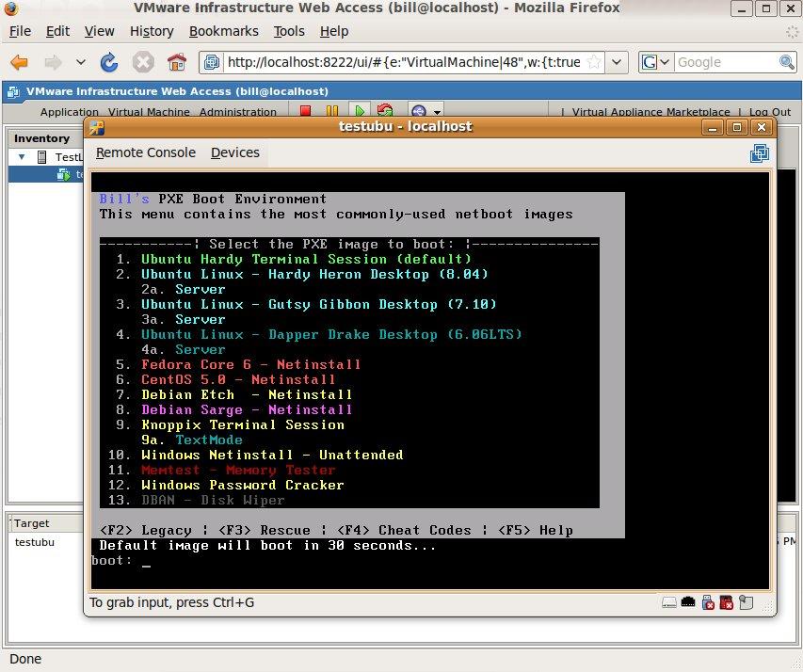Click the Firefox home icon
This screenshot has height=672, width=803.
(176, 63)
